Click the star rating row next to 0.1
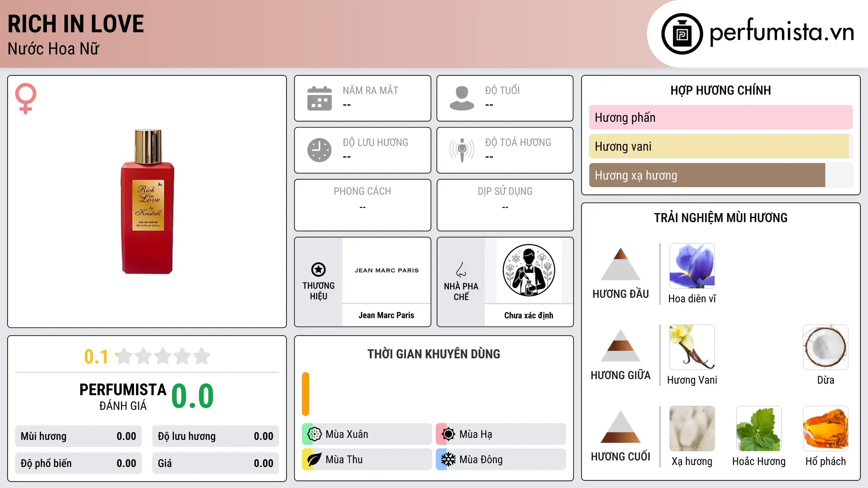The height and width of the screenshot is (488, 868). point(163,356)
